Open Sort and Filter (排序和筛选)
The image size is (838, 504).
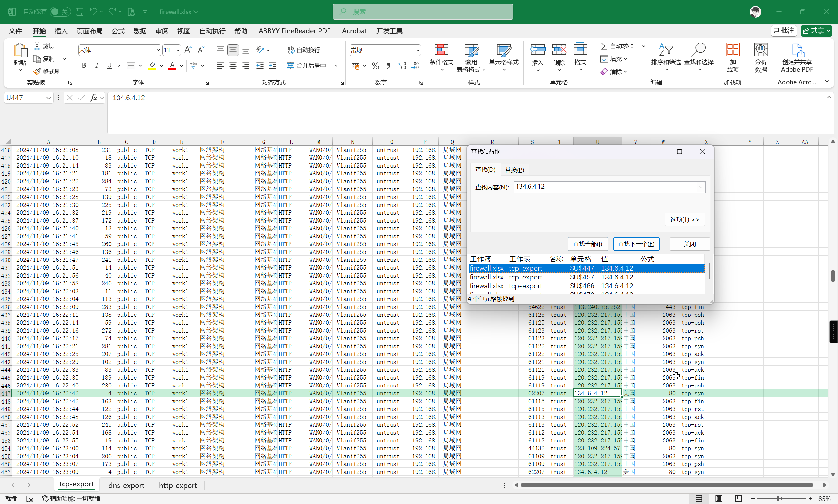click(x=666, y=57)
